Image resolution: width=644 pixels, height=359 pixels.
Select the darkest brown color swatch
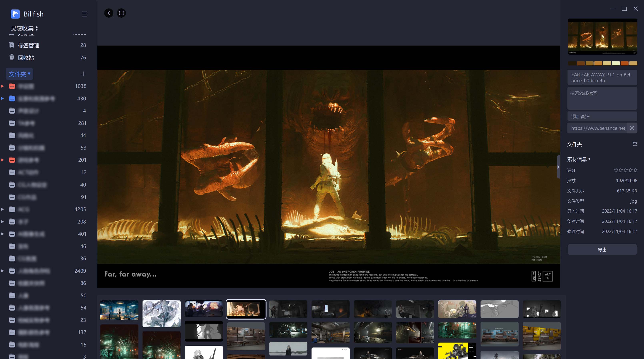(572, 63)
